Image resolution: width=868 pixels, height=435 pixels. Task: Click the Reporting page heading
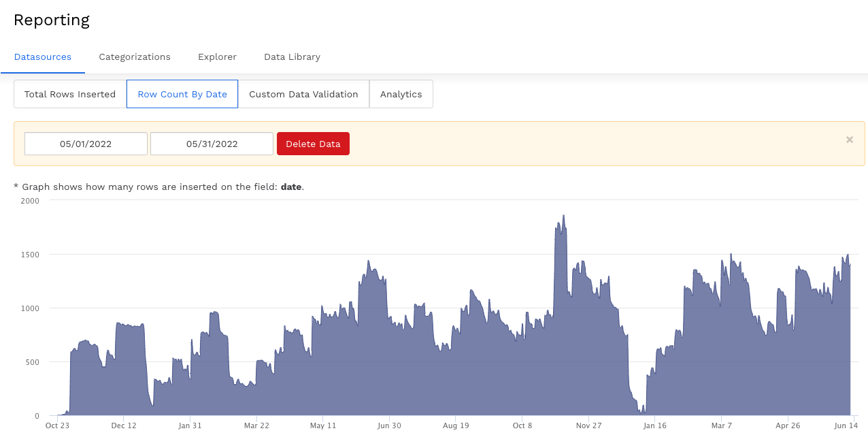pos(52,20)
